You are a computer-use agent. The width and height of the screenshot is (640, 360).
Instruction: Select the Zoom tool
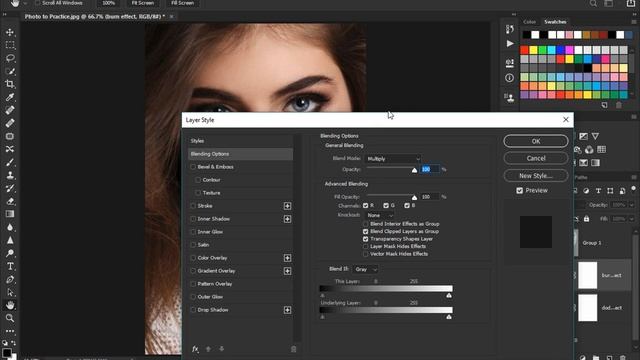(x=10, y=318)
